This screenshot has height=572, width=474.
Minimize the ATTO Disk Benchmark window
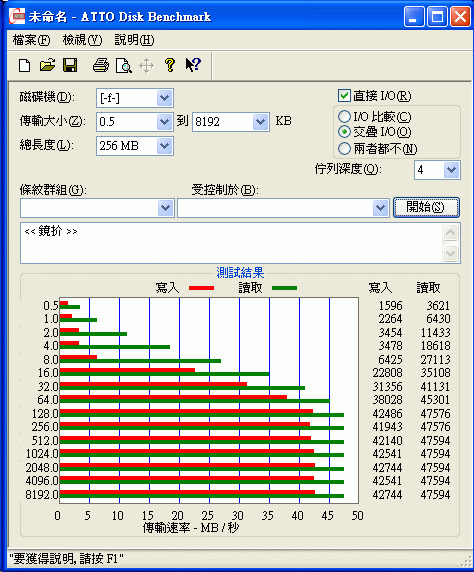click(x=414, y=17)
